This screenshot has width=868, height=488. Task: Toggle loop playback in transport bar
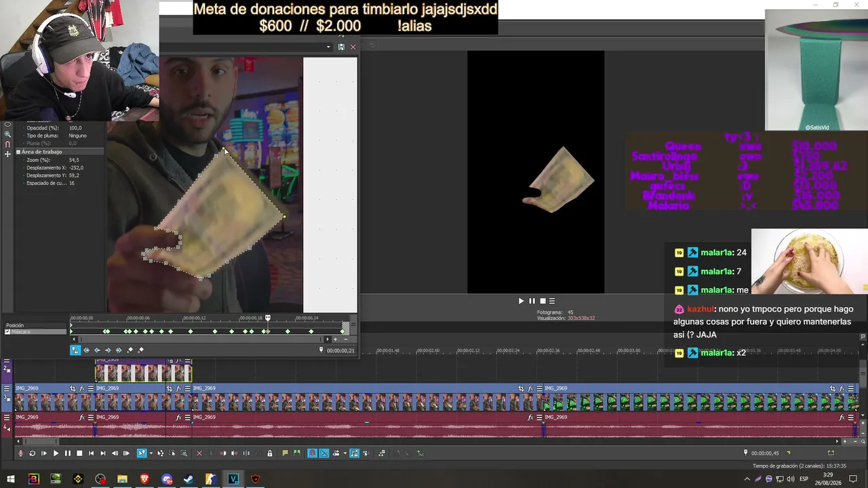coord(32,453)
